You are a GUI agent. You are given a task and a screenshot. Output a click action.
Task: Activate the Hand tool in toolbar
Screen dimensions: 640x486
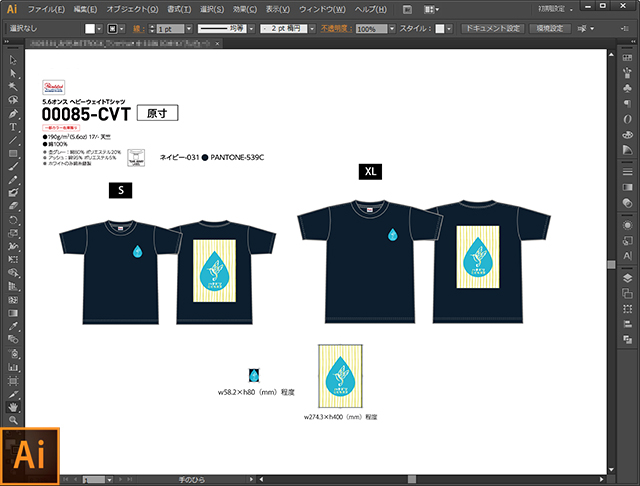coord(13,408)
